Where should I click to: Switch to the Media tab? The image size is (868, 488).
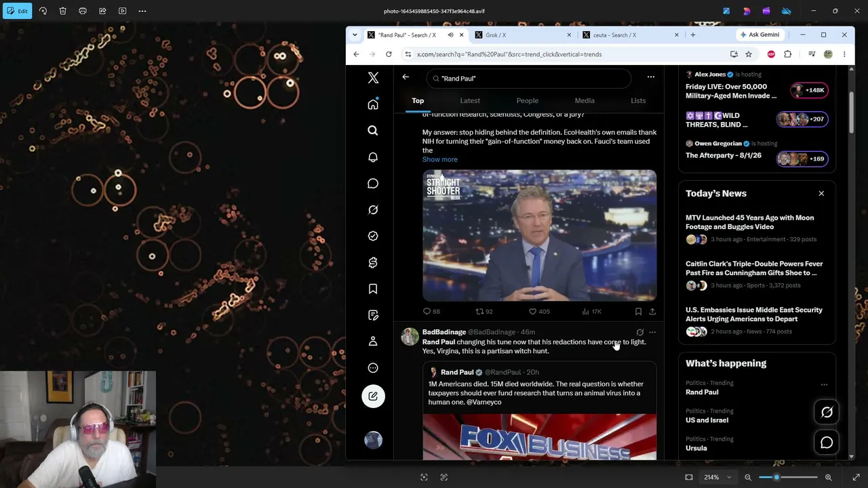click(585, 101)
